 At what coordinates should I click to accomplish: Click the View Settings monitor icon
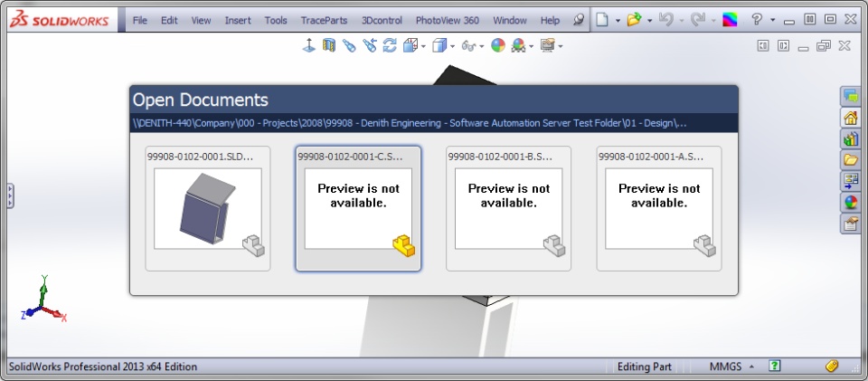click(x=548, y=45)
